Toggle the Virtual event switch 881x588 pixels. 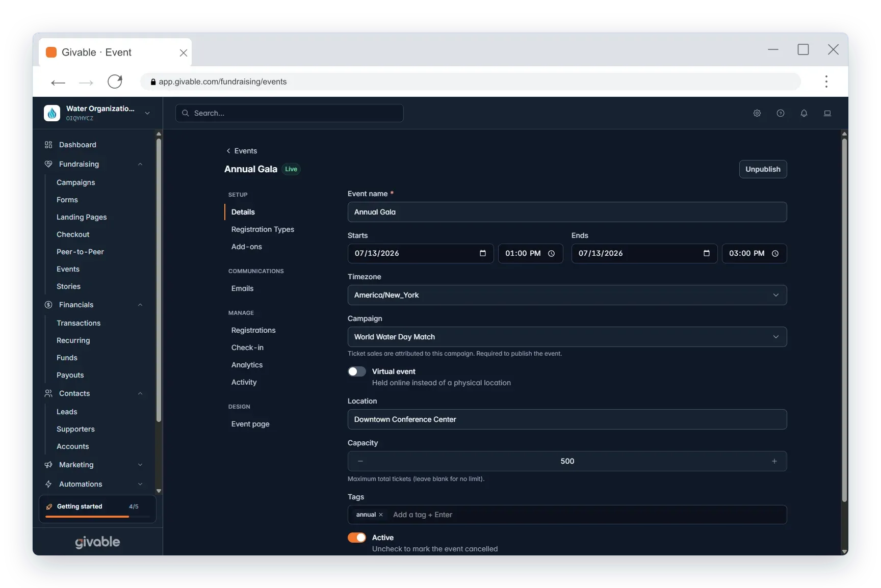[357, 371]
